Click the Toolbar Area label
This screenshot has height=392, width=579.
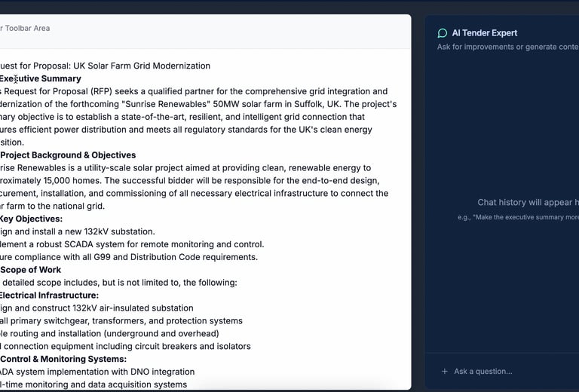[26, 28]
